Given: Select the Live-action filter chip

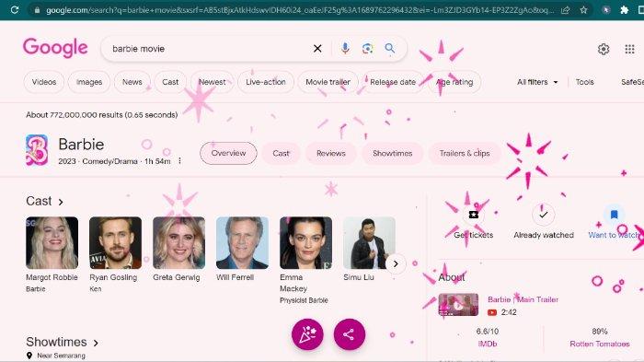Looking at the screenshot, I should coord(266,82).
